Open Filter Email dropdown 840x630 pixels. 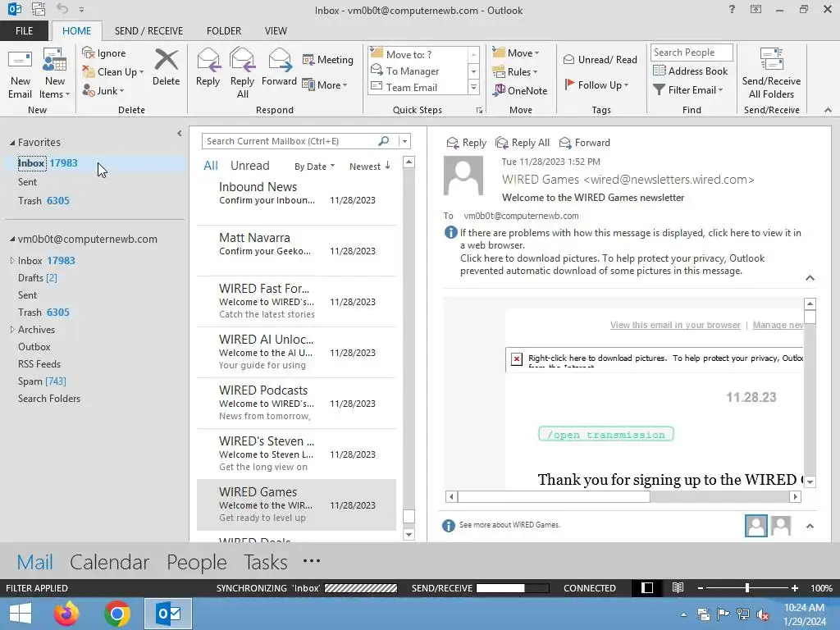tap(688, 90)
